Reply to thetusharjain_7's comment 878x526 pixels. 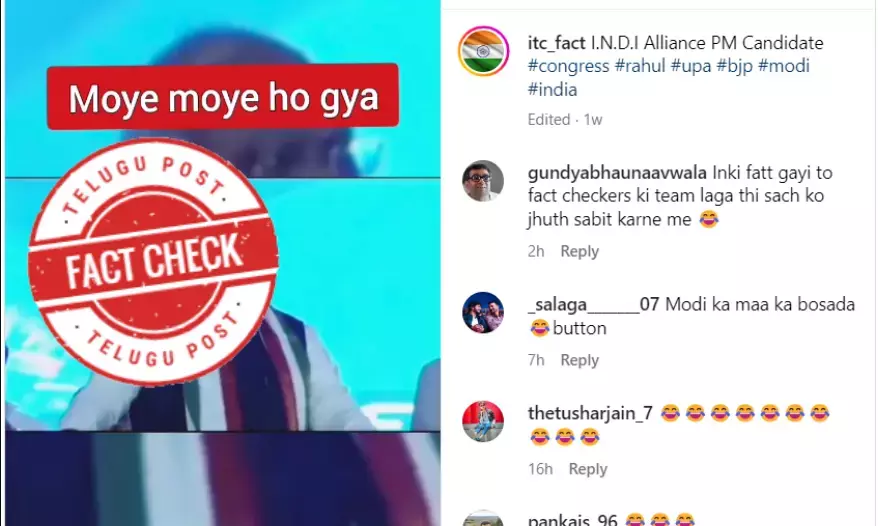[587, 468]
